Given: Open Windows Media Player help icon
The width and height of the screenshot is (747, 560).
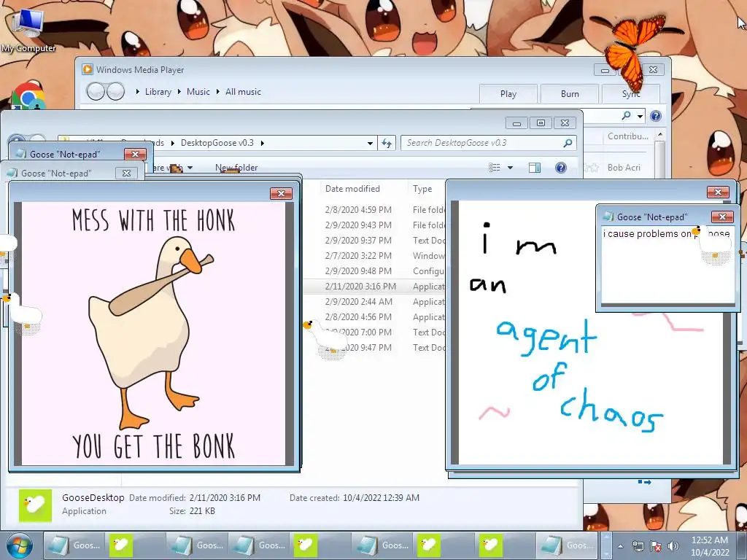Looking at the screenshot, I should (x=656, y=116).
